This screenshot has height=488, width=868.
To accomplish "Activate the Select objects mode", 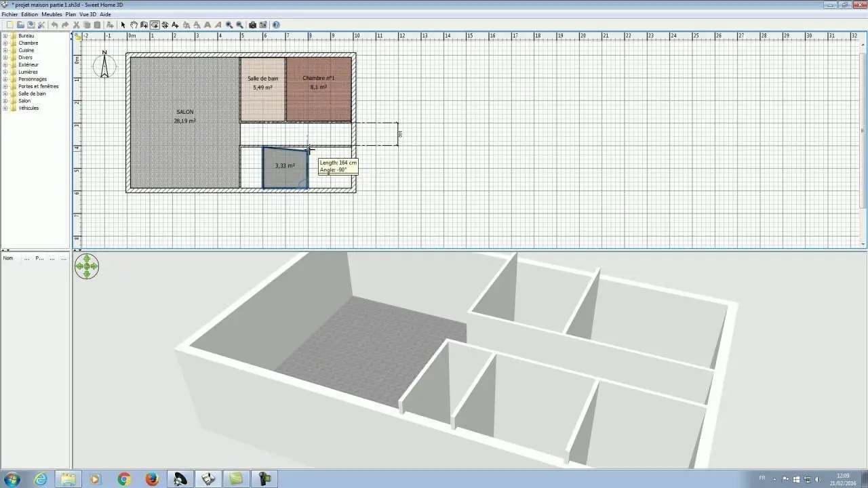I will [123, 25].
